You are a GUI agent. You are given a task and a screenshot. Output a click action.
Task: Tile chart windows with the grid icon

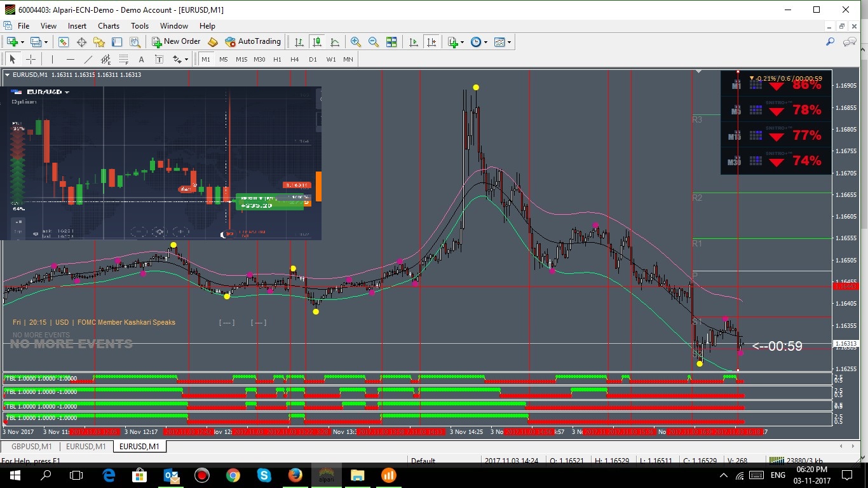coord(391,42)
